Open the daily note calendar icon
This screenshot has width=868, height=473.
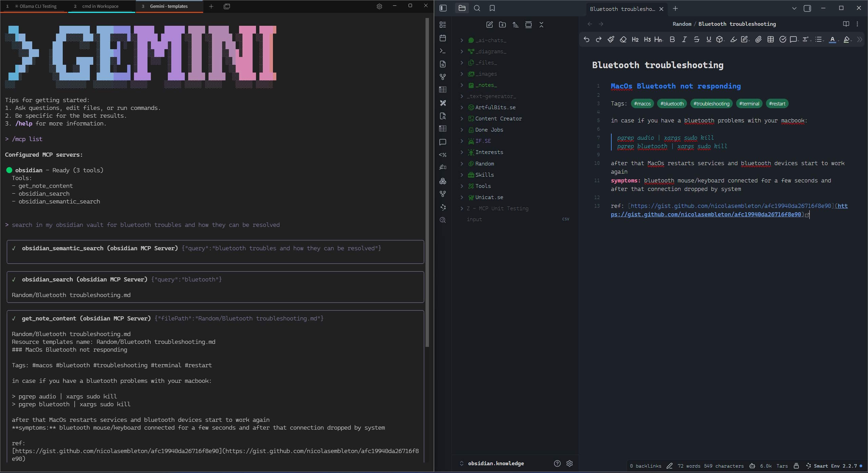tap(443, 38)
